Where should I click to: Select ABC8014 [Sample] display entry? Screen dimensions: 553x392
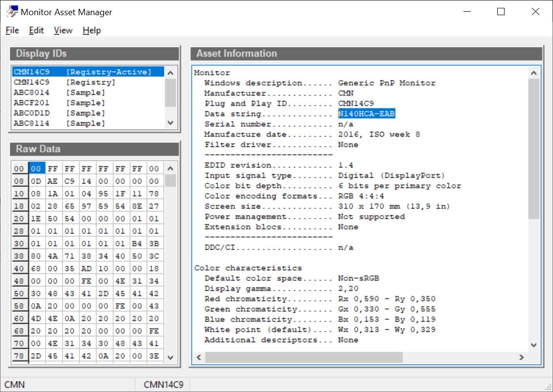(x=88, y=92)
